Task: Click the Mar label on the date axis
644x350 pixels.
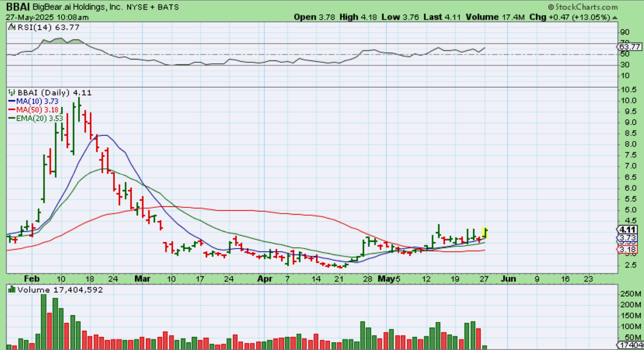Action: pos(142,279)
